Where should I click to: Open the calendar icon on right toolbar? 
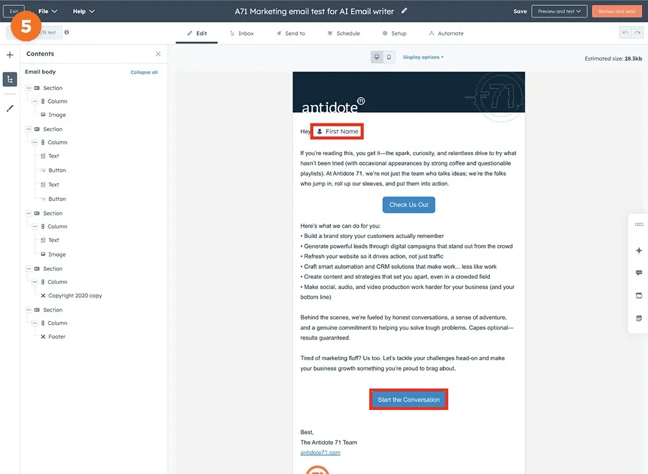pyautogui.click(x=639, y=295)
